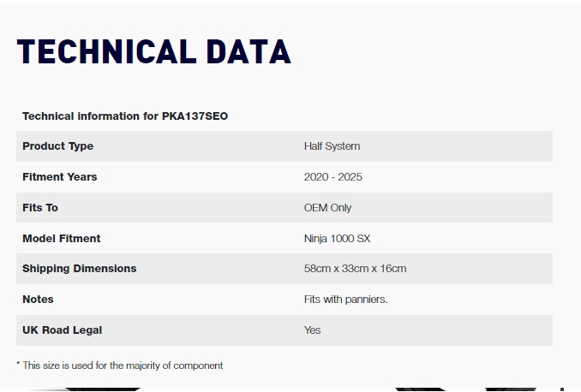Click the Fits To label
This screenshot has width=581, height=392.
tap(40, 208)
